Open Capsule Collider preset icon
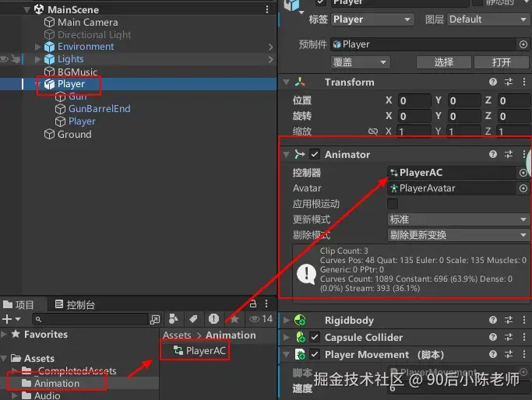Image resolution: width=532 pixels, height=400 pixels. [x=509, y=337]
